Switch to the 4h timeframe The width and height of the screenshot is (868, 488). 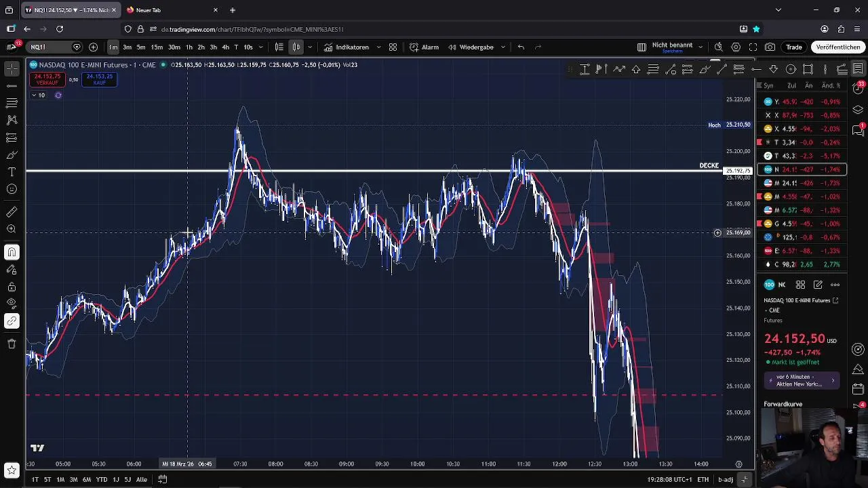[225, 47]
